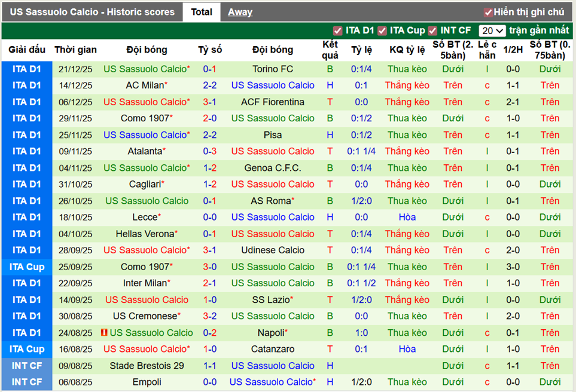576x392 pixels.
Task: Click the Hòa result in Lecce row
Action: coord(407,218)
